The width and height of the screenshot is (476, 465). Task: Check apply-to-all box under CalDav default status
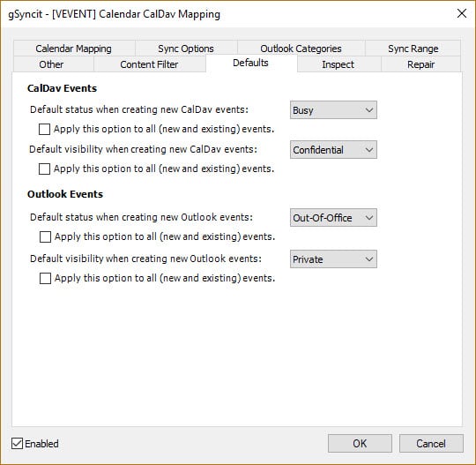point(44,129)
